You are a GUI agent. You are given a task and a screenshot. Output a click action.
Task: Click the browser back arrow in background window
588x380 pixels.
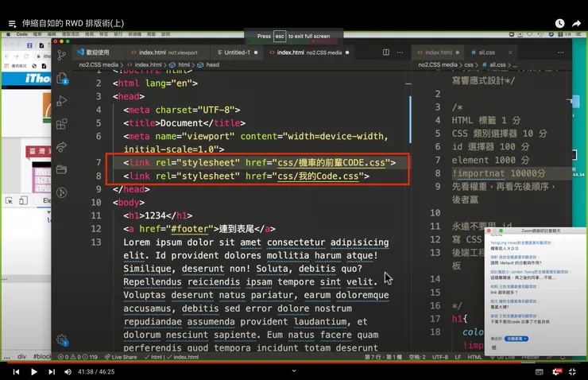[6, 56]
